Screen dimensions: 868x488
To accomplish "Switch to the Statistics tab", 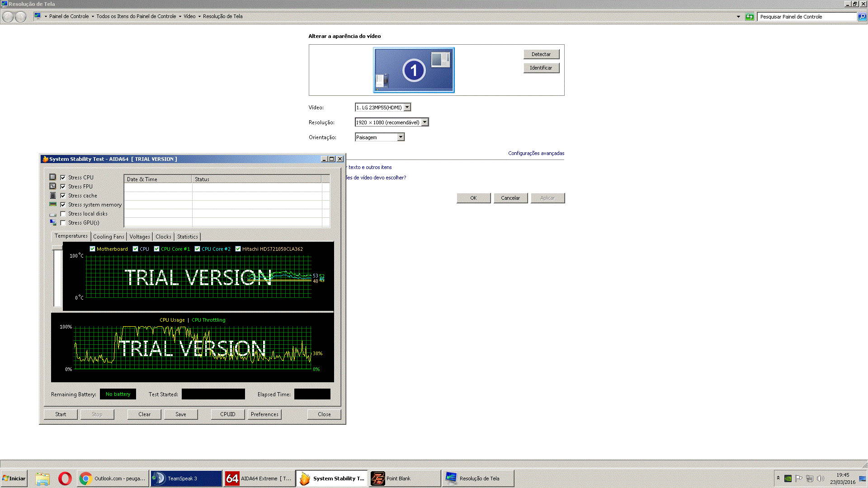I will tap(187, 237).
